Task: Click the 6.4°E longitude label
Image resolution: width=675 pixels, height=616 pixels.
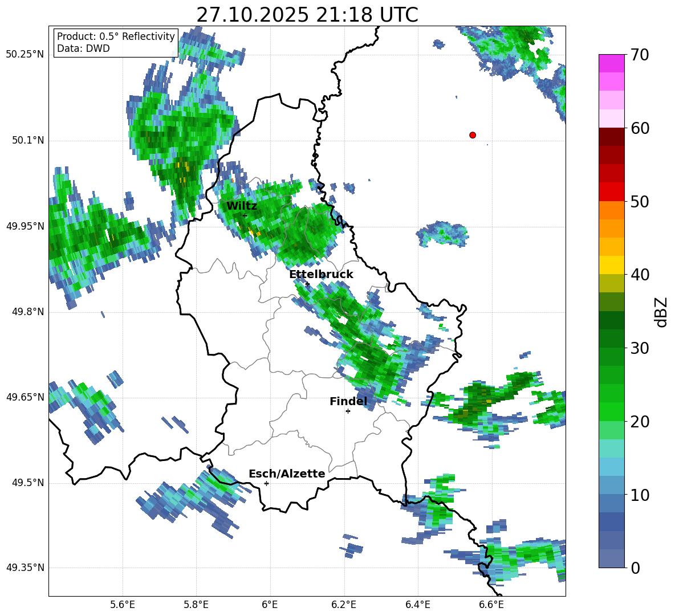Action: point(417,605)
